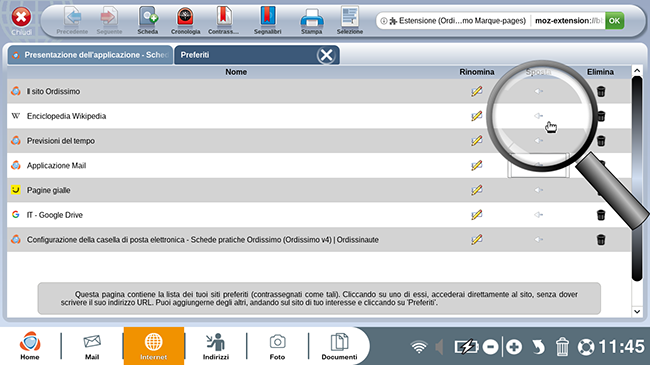Click the undo curved arrow icon
The width and height of the screenshot is (650, 365).
coord(538,347)
